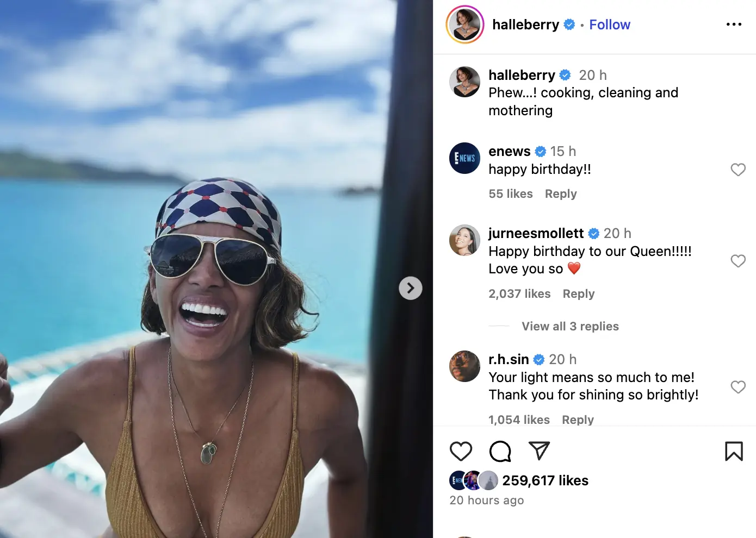This screenshot has width=756, height=538.
Task: Share the post via paper plane icon
Action: tap(539, 451)
